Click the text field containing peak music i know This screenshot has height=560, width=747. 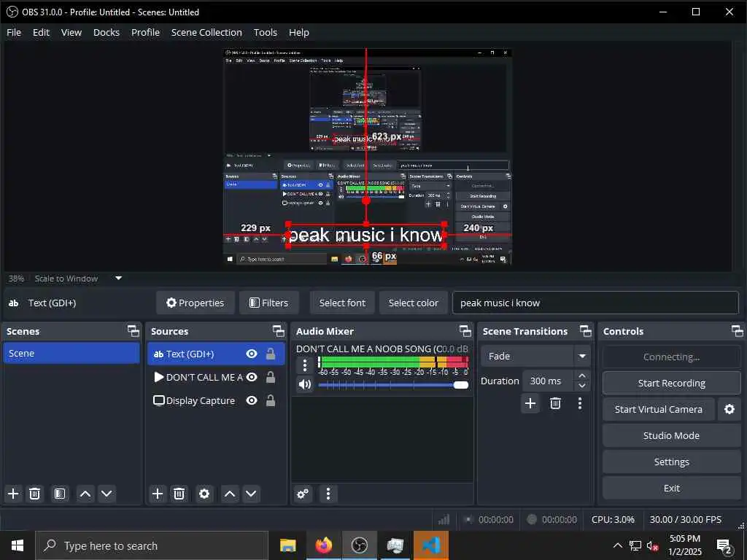click(595, 303)
